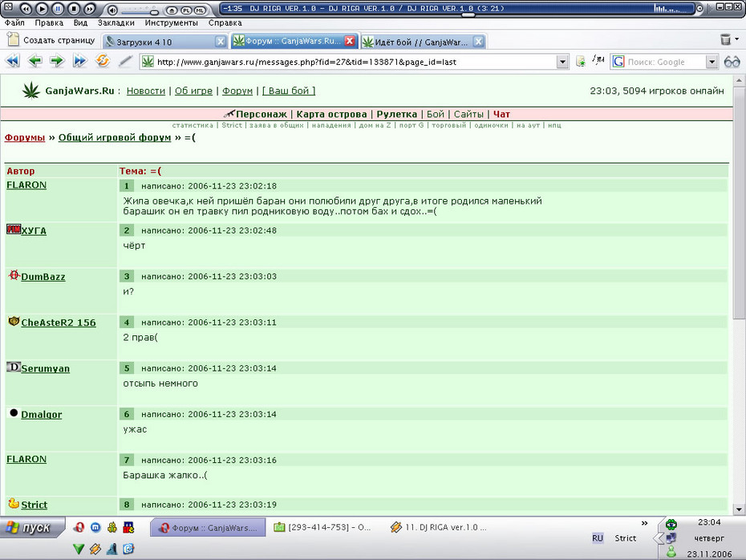The image size is (746, 560).
Task: Click Opera quick launch icon in taskbar
Action: point(79,527)
